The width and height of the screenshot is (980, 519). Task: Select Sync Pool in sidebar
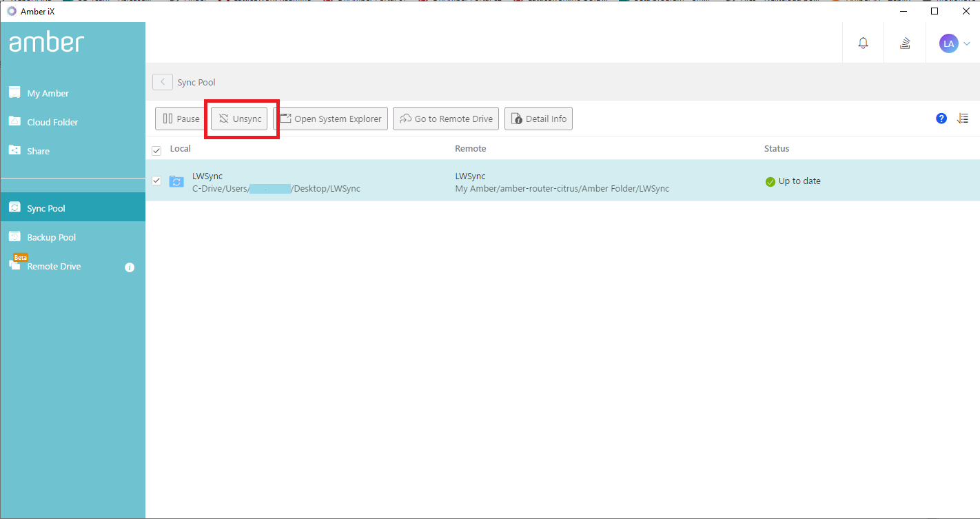pyautogui.click(x=72, y=207)
